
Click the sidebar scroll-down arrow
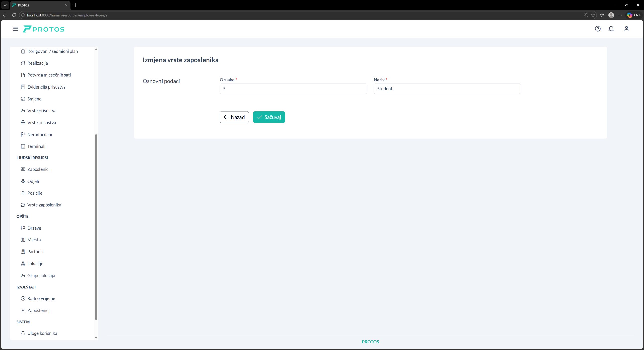point(96,338)
